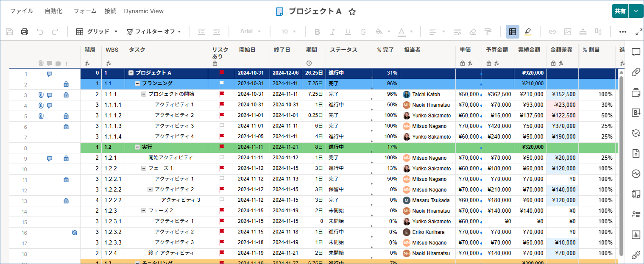Open the chart summary icon in sidebar
The image size is (644, 264).
coord(636,234)
